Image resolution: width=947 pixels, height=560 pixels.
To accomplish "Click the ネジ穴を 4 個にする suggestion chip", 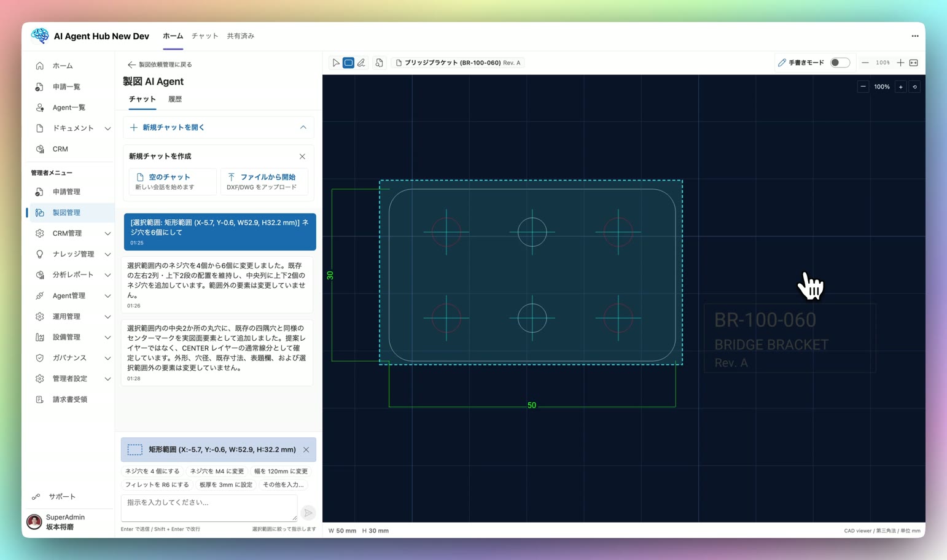I will 152,471.
